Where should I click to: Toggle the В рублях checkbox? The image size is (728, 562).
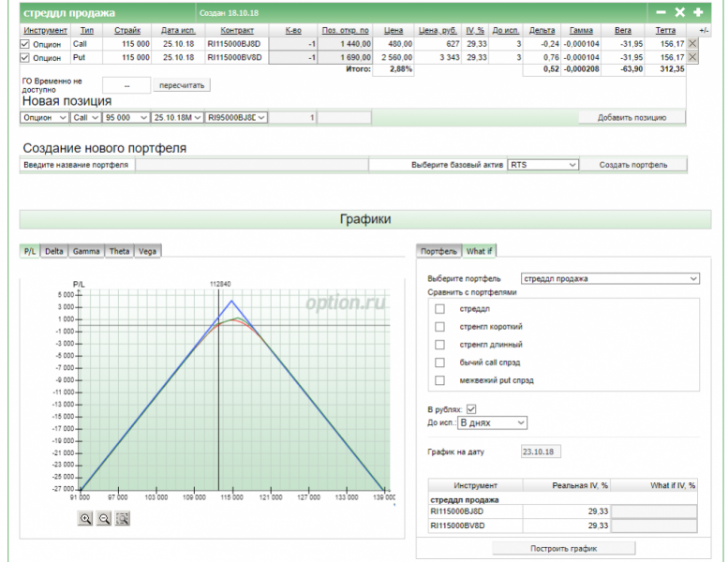click(471, 408)
